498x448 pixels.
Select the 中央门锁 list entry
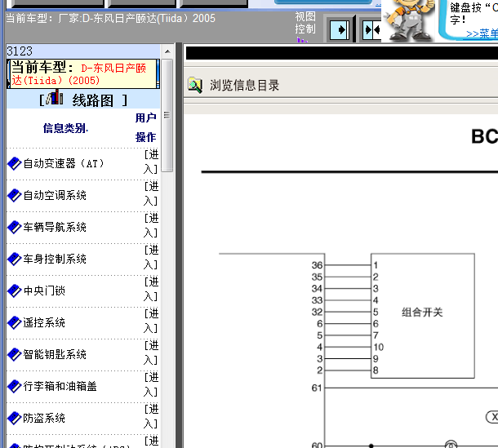pyautogui.click(x=44, y=291)
